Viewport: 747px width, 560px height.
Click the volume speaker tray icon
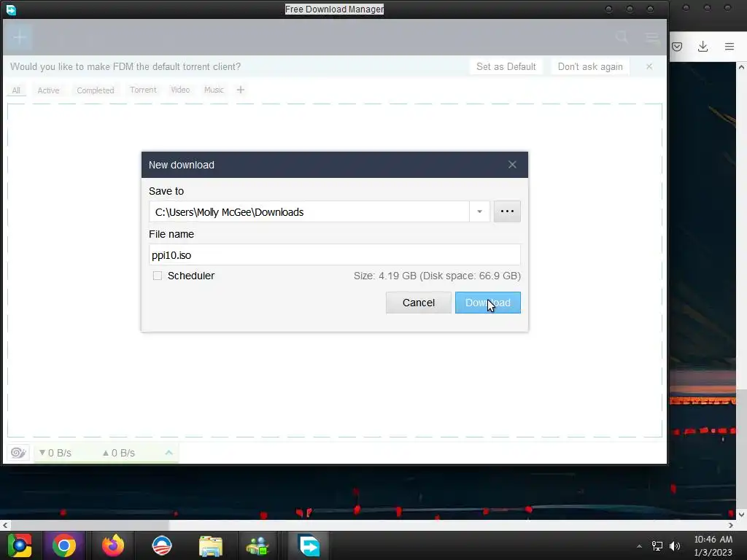point(675,546)
